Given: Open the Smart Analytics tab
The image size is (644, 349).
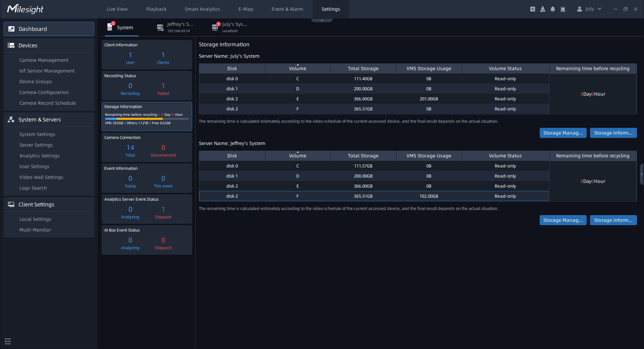Looking at the screenshot, I should pyautogui.click(x=202, y=9).
